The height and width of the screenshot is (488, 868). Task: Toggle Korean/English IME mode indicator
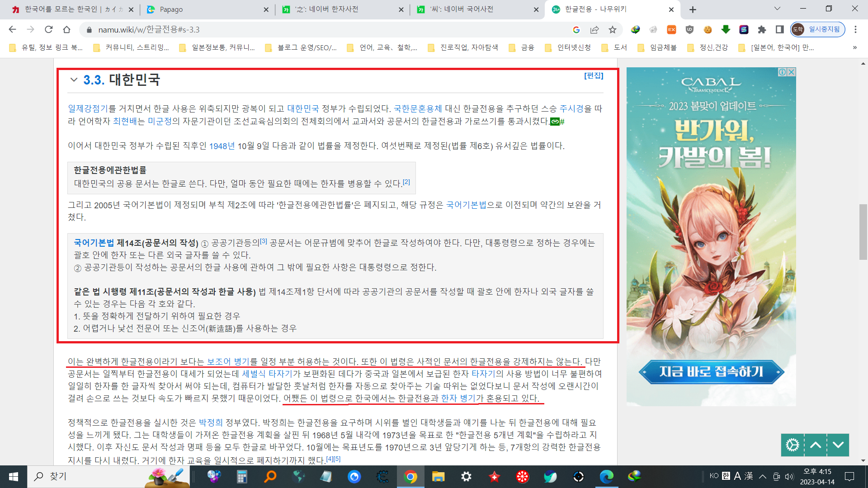[726, 476]
